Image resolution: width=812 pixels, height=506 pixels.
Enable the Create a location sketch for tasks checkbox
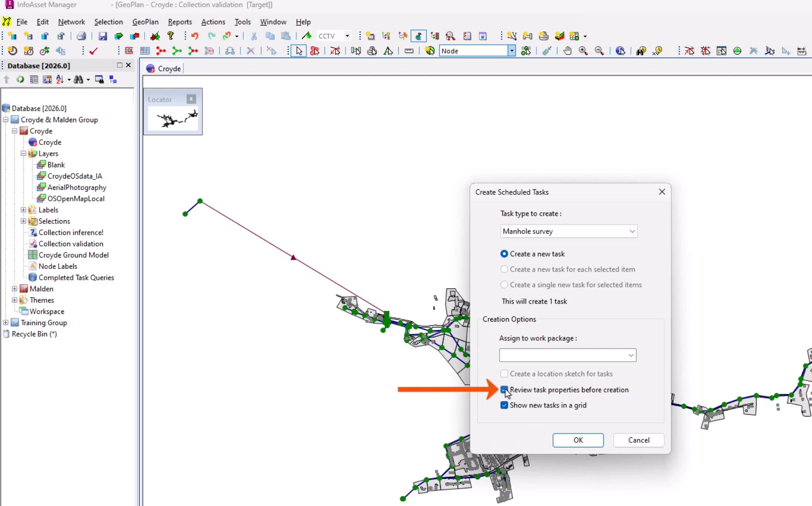pos(504,373)
